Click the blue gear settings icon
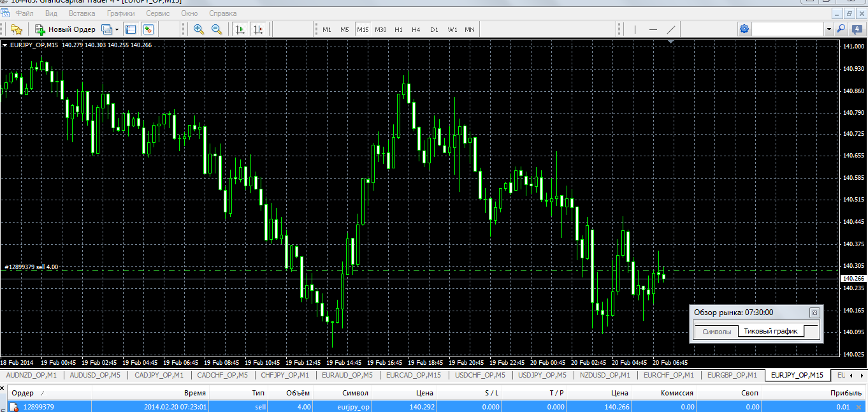The width and height of the screenshot is (868, 412). point(744,29)
